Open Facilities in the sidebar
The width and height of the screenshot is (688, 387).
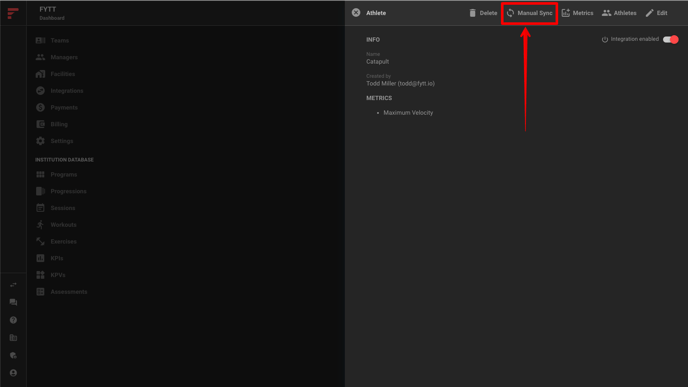coord(55,74)
